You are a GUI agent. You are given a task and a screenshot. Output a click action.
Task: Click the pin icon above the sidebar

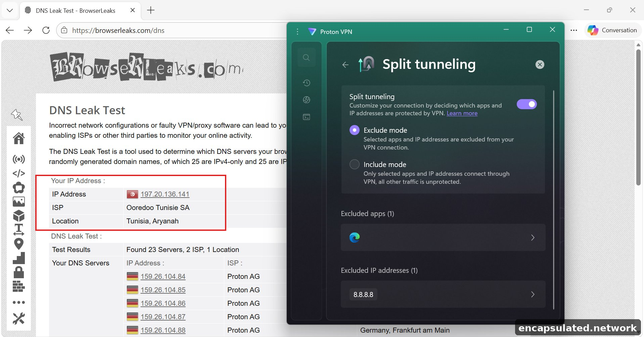pos(16,115)
